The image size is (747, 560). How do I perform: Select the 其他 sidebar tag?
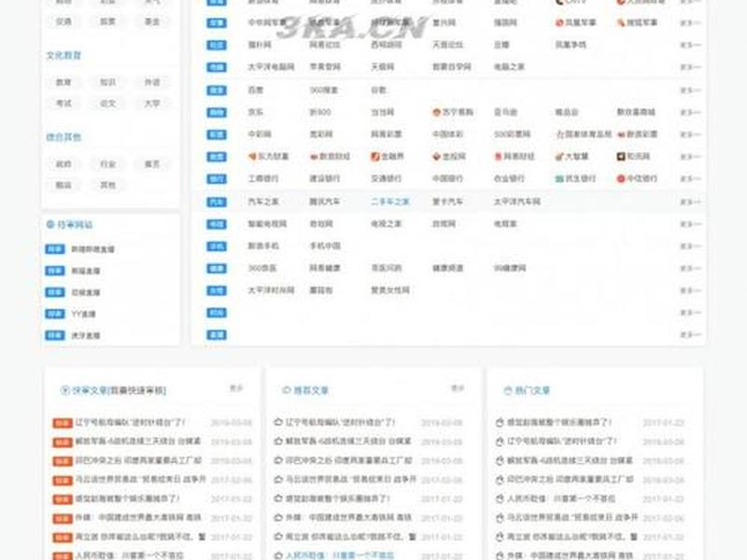click(x=107, y=185)
